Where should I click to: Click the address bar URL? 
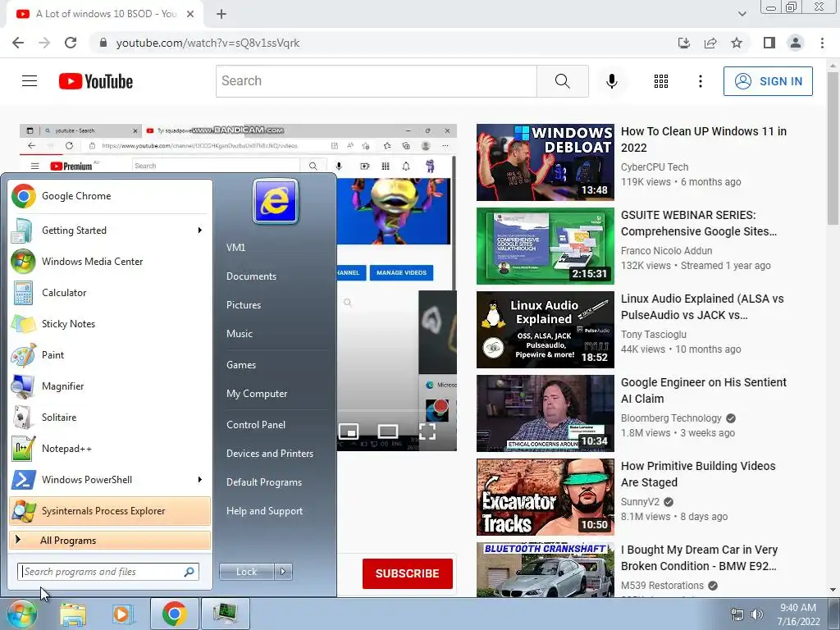pyautogui.click(x=208, y=43)
